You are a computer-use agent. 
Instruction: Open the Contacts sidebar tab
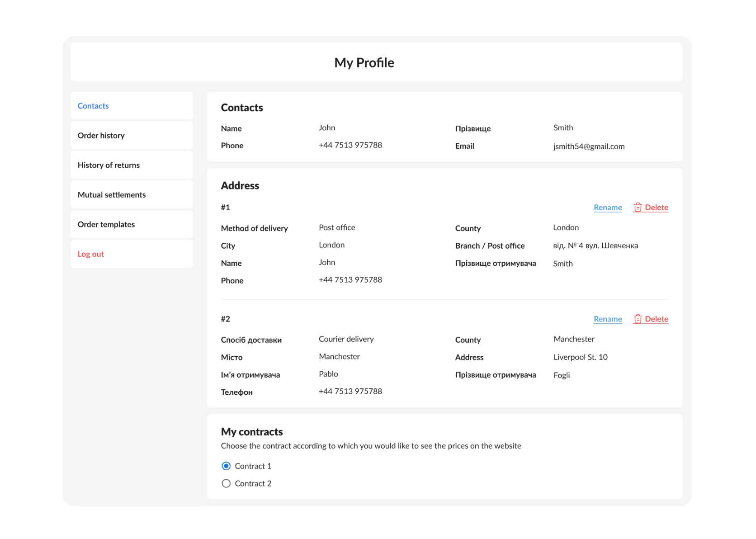132,106
